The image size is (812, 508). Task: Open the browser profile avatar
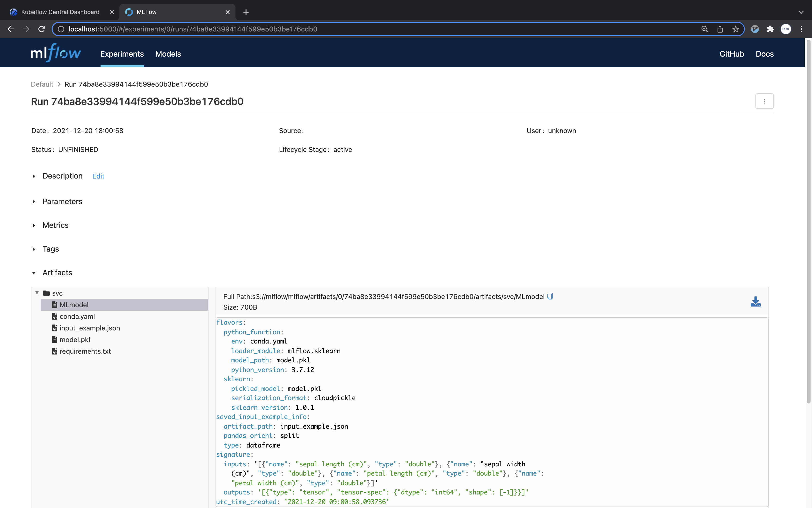coord(786,29)
